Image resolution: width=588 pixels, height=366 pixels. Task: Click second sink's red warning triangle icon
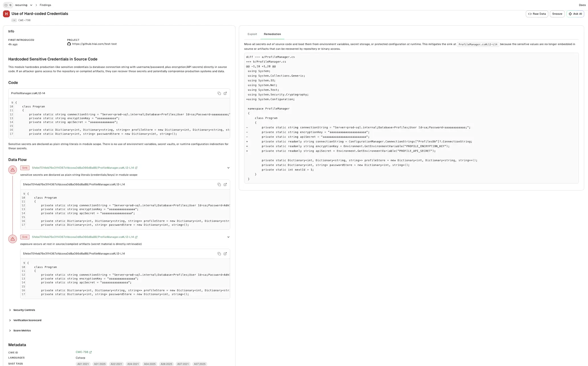[13, 239]
